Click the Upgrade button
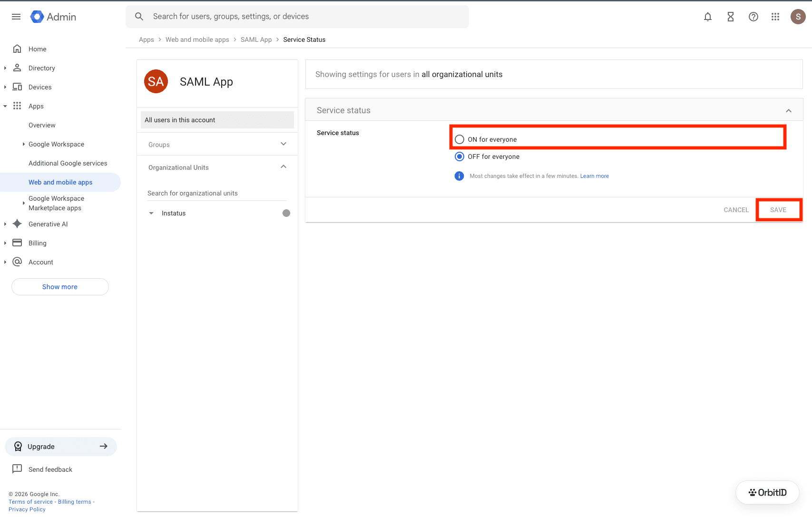 61,446
